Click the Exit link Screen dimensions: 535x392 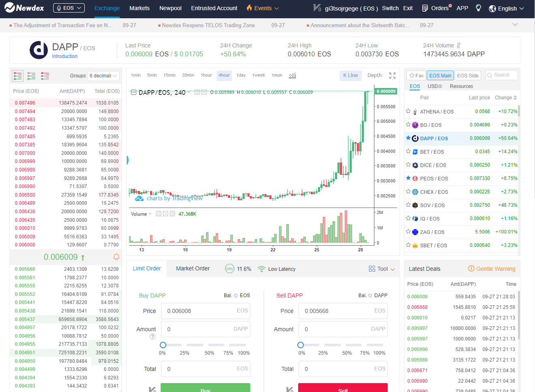[408, 8]
